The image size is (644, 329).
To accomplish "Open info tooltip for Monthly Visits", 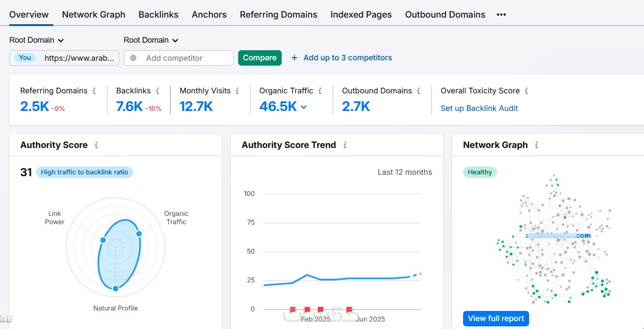I will pyautogui.click(x=237, y=91).
